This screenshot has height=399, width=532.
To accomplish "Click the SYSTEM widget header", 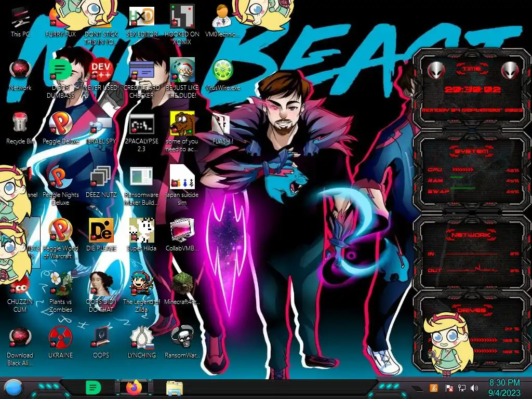I will click(x=472, y=151).
